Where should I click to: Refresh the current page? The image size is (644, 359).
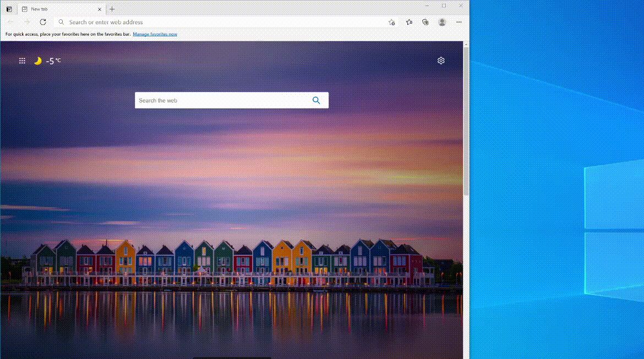(x=43, y=22)
